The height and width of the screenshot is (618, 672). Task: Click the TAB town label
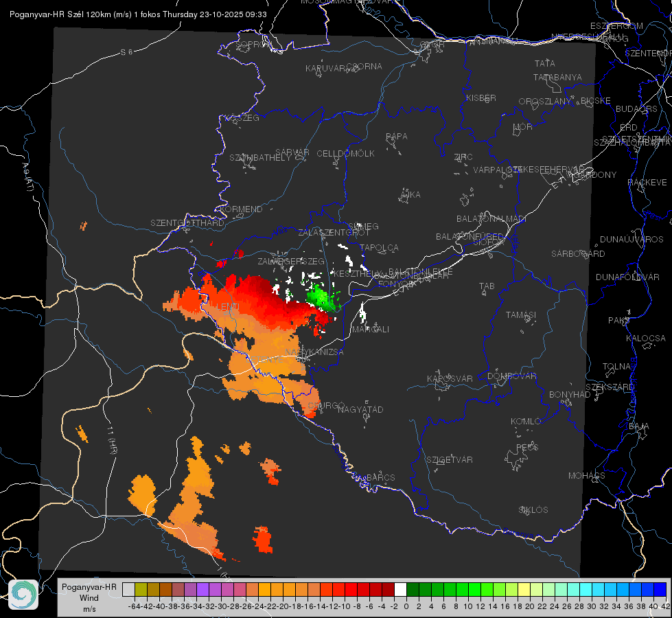click(487, 286)
